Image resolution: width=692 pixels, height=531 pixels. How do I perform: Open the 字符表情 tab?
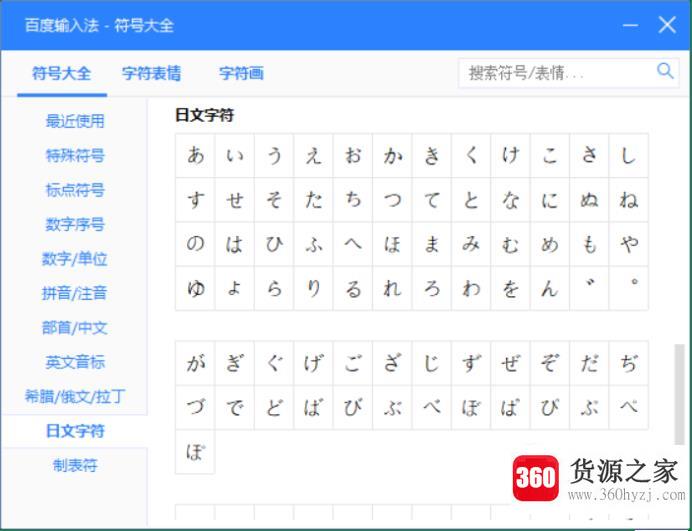coord(151,73)
